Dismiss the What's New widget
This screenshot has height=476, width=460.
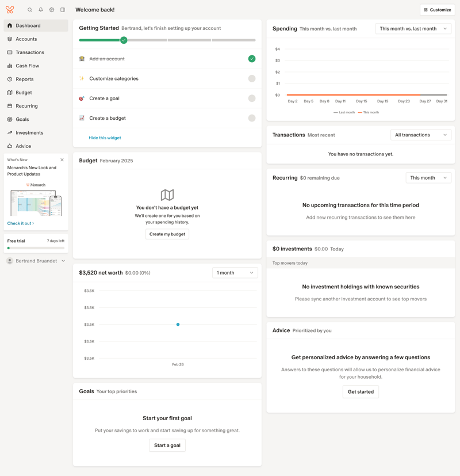pyautogui.click(x=62, y=159)
